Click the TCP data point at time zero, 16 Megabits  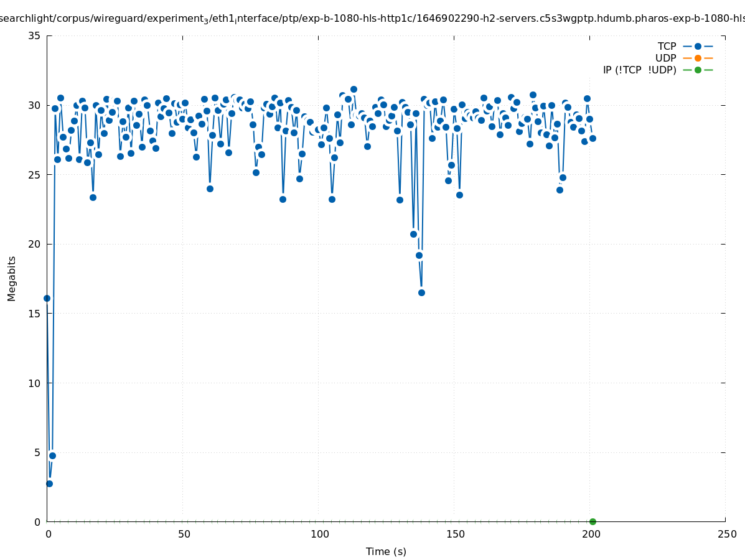[47, 298]
